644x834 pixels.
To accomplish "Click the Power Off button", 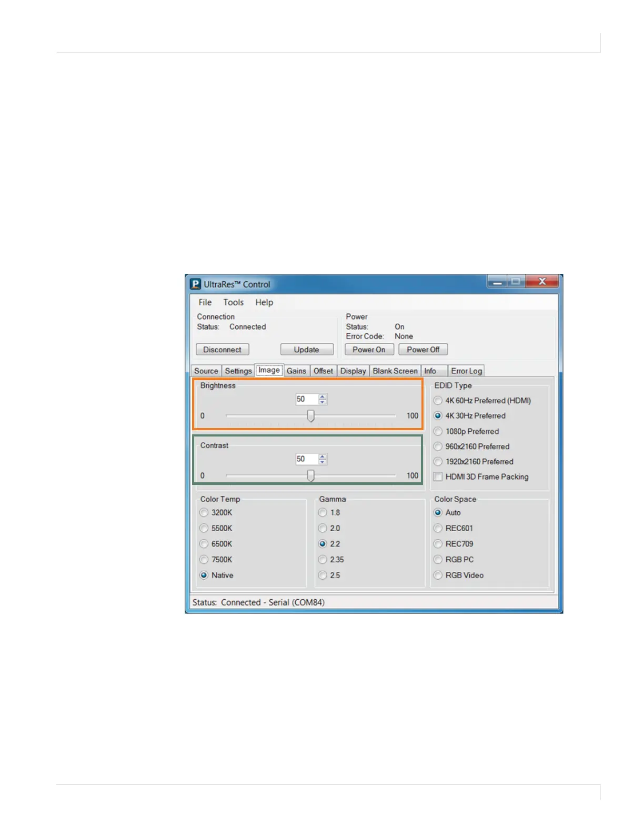I will click(x=423, y=350).
